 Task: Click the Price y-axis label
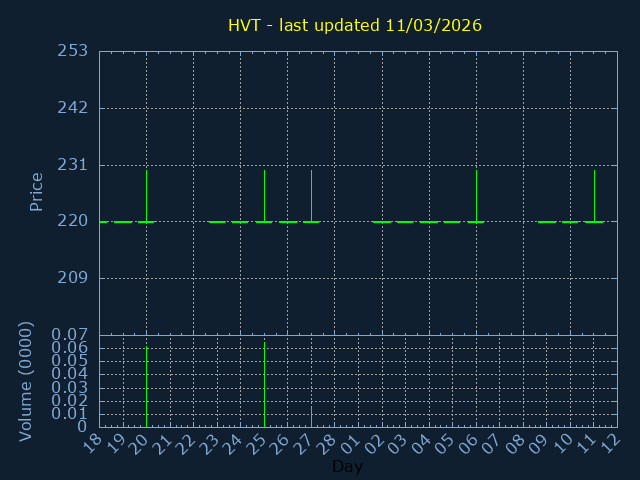37,191
